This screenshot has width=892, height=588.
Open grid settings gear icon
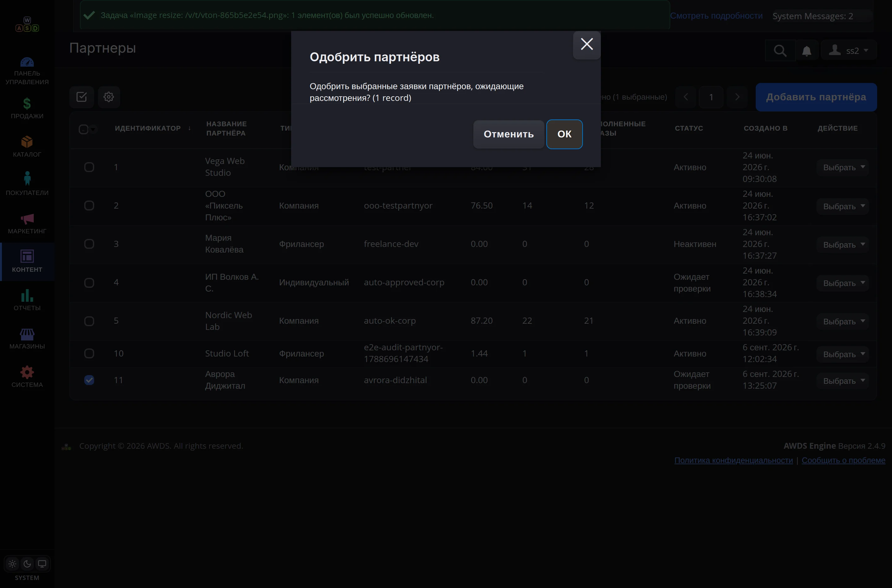pos(109,97)
